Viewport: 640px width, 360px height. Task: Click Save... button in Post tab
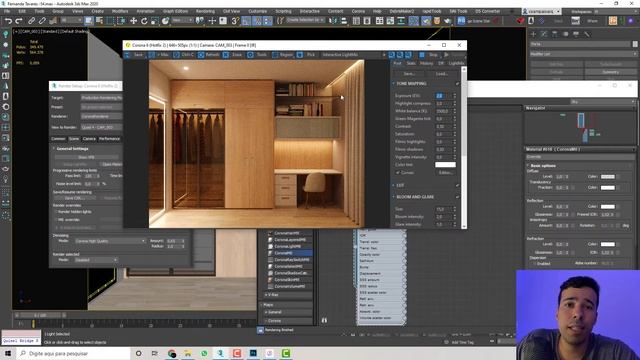(x=409, y=74)
